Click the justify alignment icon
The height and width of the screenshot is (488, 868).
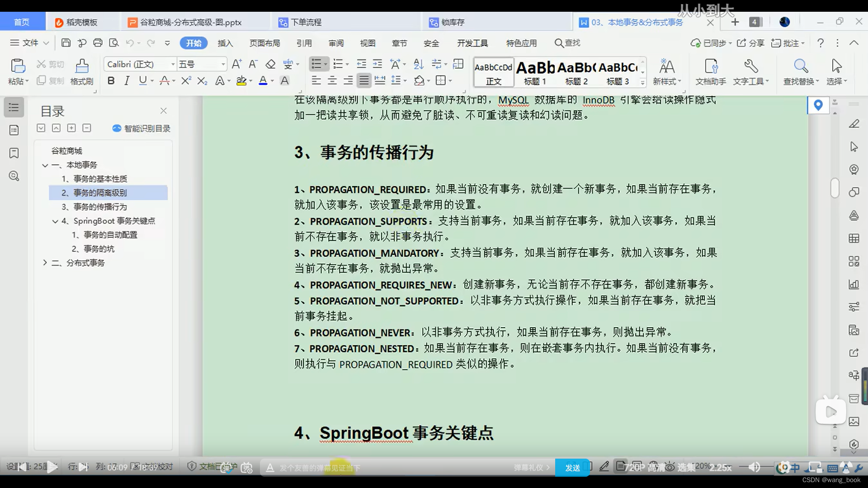(x=364, y=81)
